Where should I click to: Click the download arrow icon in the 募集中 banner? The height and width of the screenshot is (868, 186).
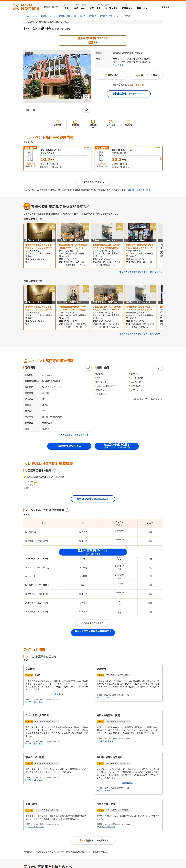(124, 41)
